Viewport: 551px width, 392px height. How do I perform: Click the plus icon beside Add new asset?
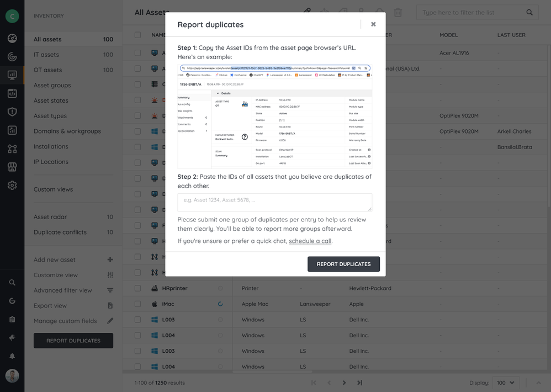tap(110, 259)
